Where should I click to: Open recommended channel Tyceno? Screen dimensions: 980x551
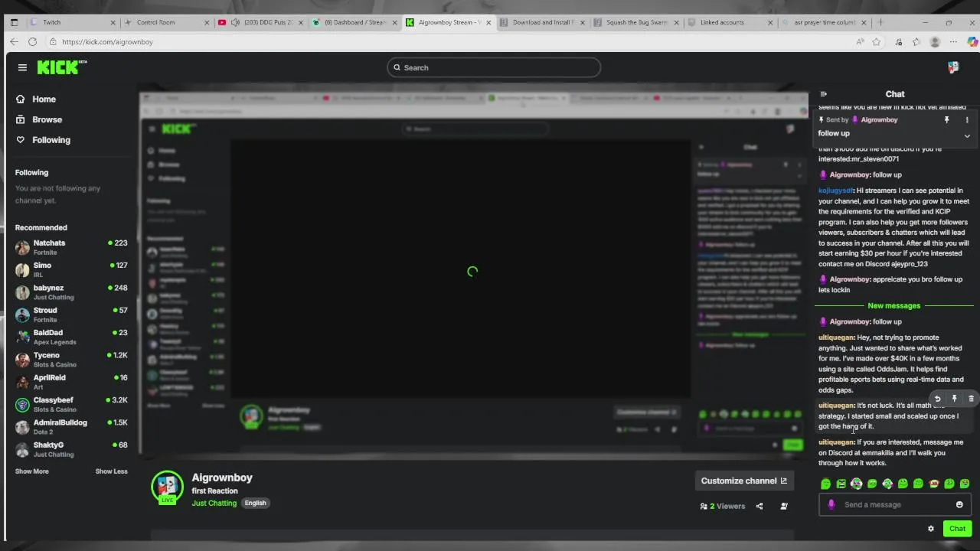pos(71,360)
